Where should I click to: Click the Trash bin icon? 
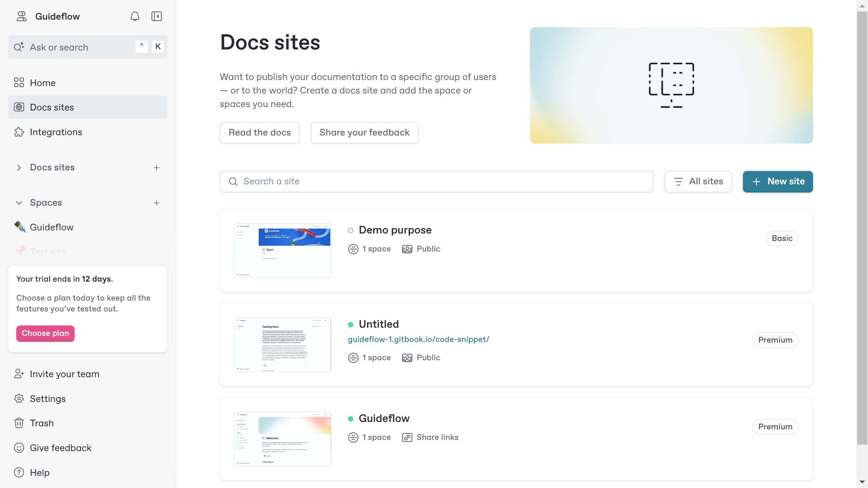coord(19,423)
